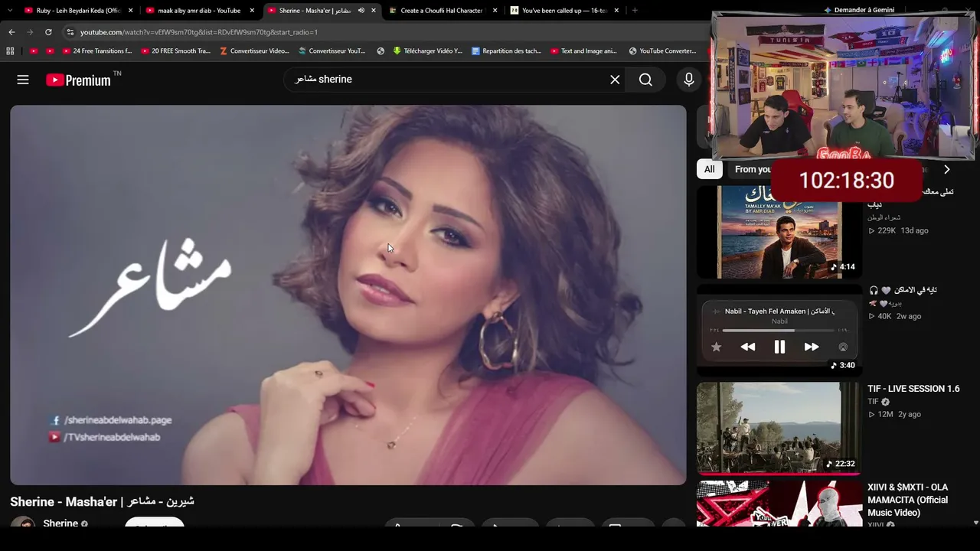Open the Convertisseur Video bookmark

254,51
